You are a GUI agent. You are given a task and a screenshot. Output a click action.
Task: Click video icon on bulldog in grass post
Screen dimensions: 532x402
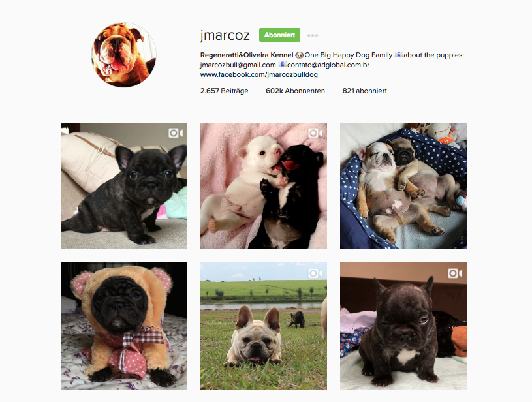coord(315,273)
